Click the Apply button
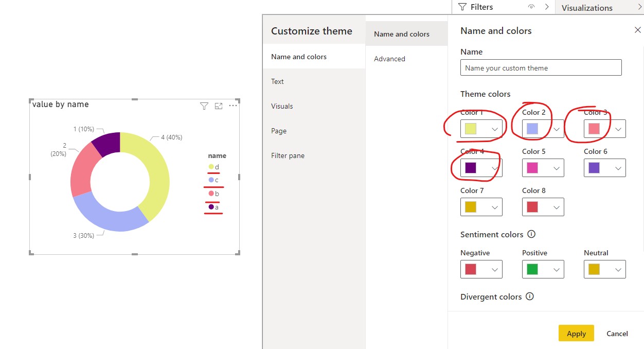644x349 pixels. (576, 333)
